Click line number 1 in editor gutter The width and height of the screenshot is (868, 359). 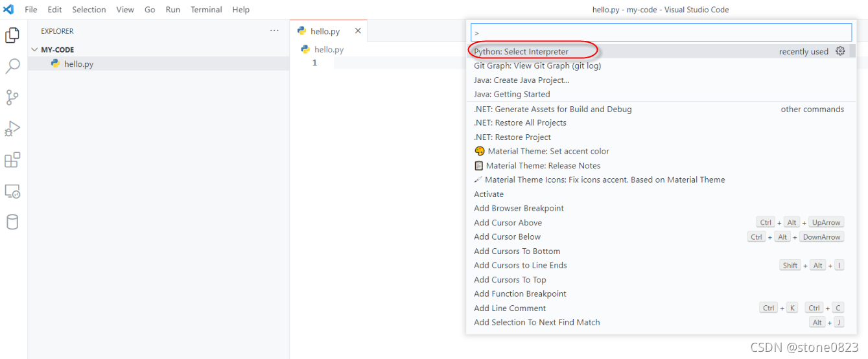(x=315, y=63)
